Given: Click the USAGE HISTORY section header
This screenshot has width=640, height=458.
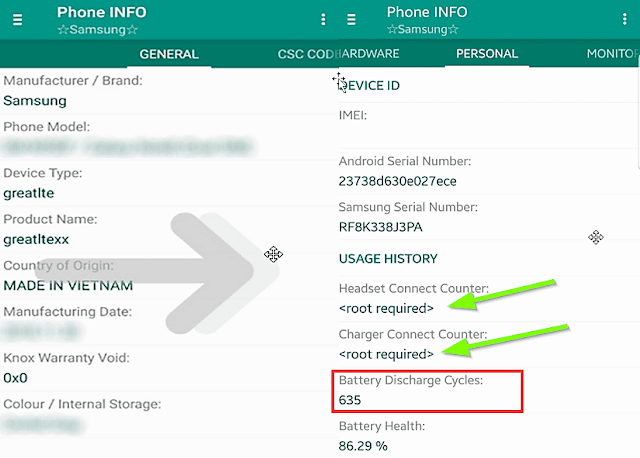Looking at the screenshot, I should [x=388, y=259].
